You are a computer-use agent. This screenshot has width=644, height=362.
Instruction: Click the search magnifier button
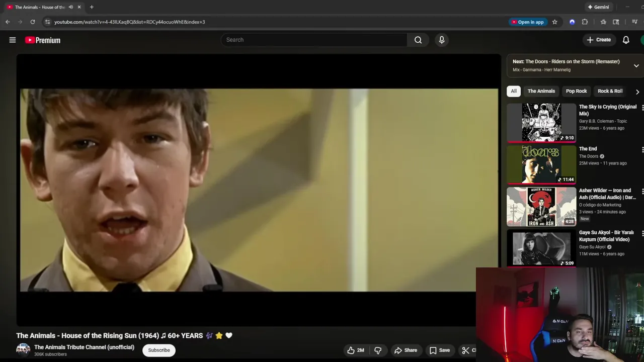(x=418, y=40)
